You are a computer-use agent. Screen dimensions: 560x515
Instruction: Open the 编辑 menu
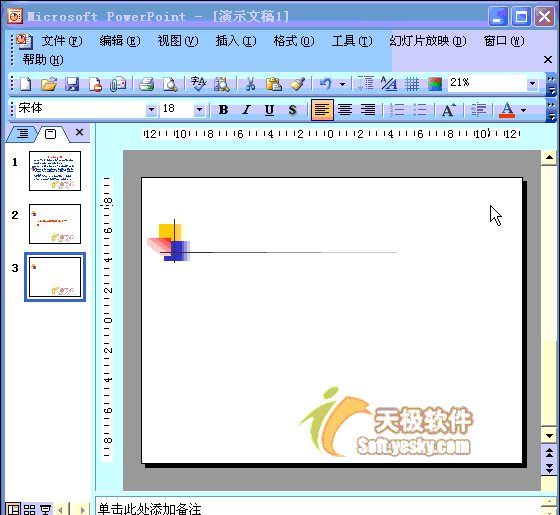[120, 41]
